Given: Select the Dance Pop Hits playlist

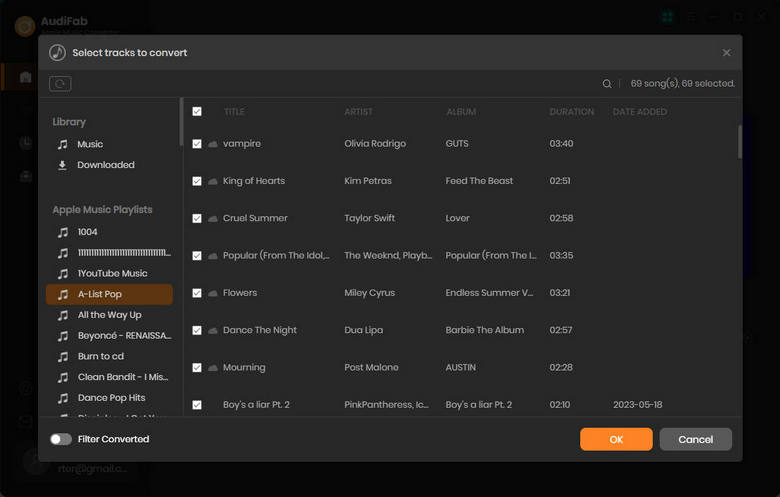Looking at the screenshot, I should [x=109, y=398].
